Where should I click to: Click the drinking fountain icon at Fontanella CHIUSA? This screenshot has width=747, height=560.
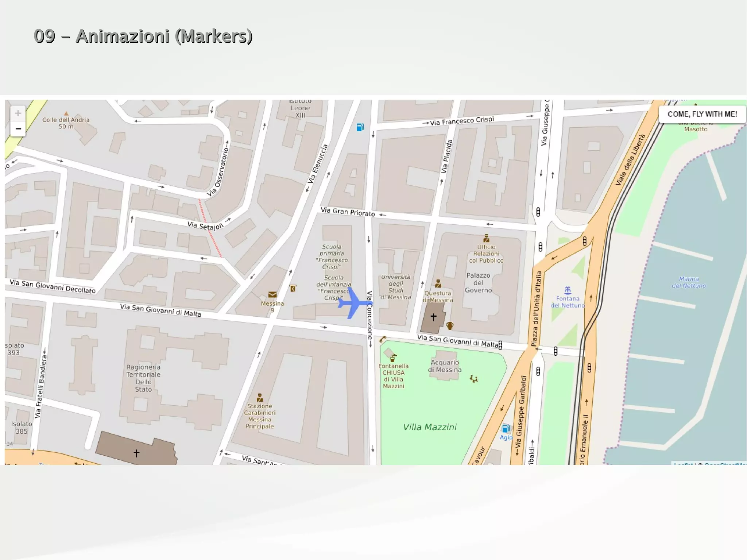pos(393,358)
